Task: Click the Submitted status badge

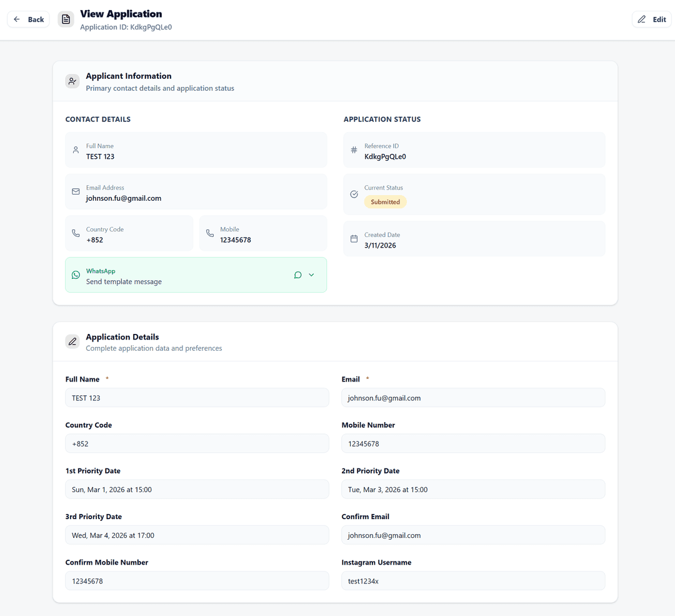Action: coord(385,201)
